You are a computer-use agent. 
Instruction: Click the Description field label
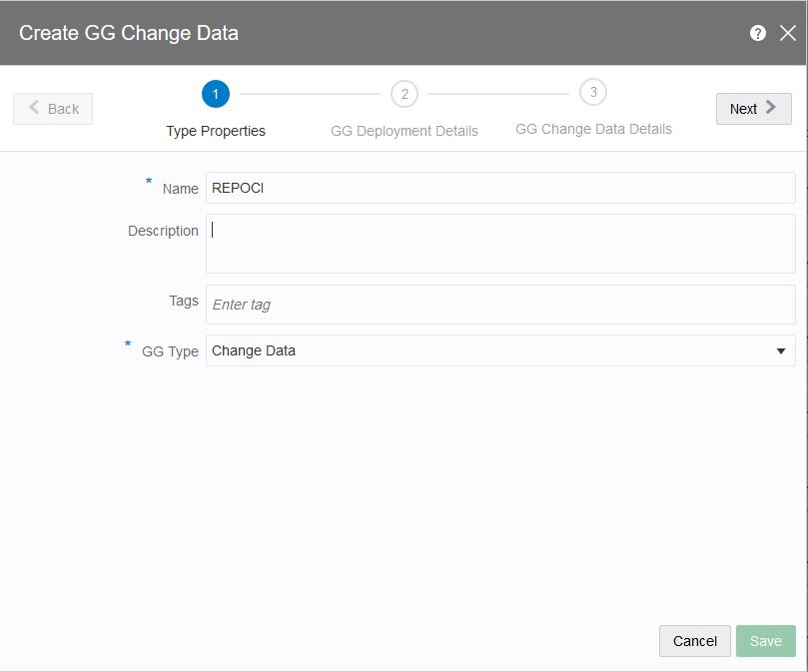[163, 231]
